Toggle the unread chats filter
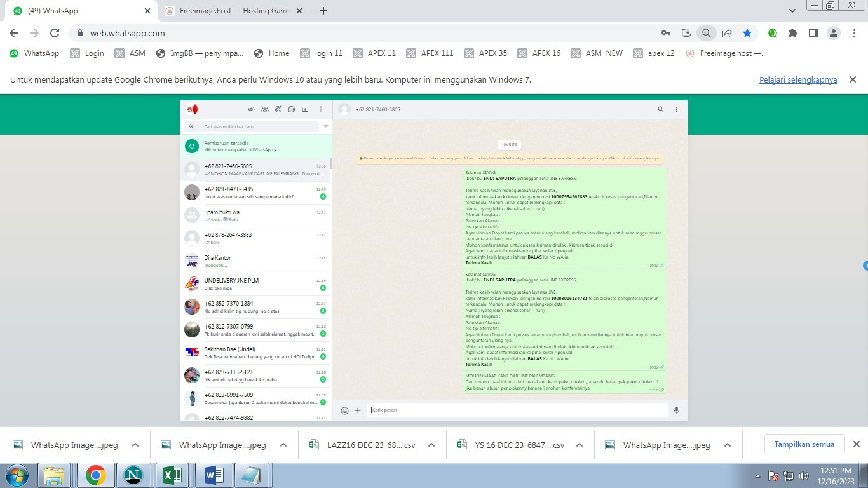Viewport: 868px width, 488px height. coord(326,126)
